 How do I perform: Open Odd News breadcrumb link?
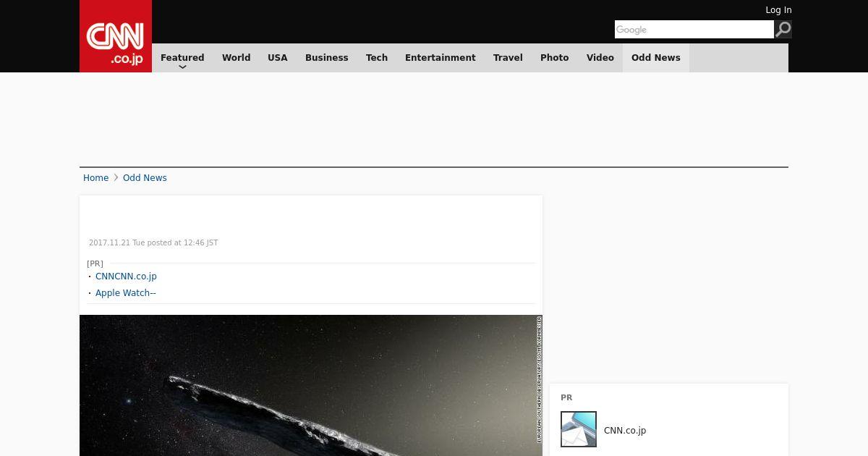145,178
